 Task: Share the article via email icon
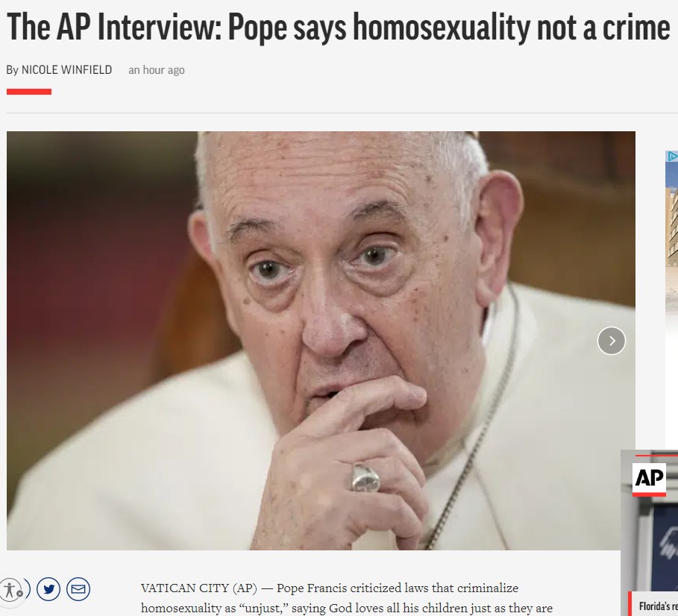[x=78, y=588]
